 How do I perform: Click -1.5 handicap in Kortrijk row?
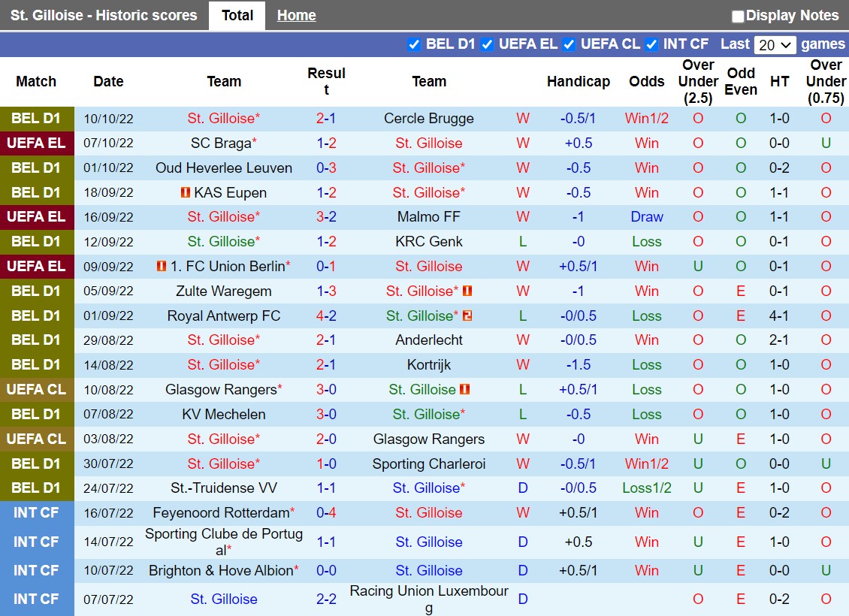pos(579,365)
